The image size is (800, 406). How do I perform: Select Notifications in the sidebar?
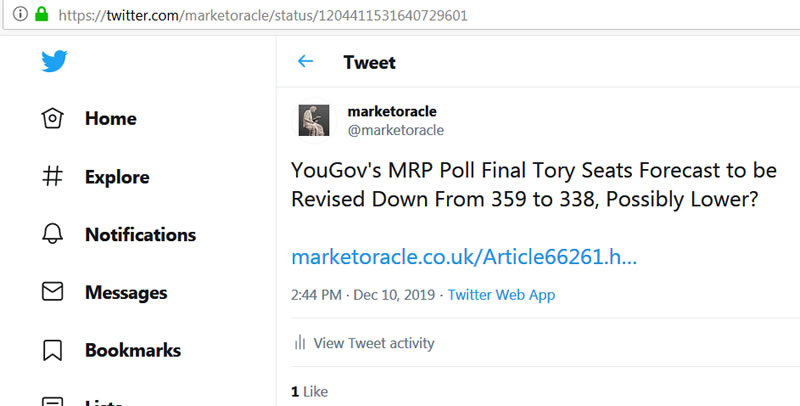(x=140, y=235)
